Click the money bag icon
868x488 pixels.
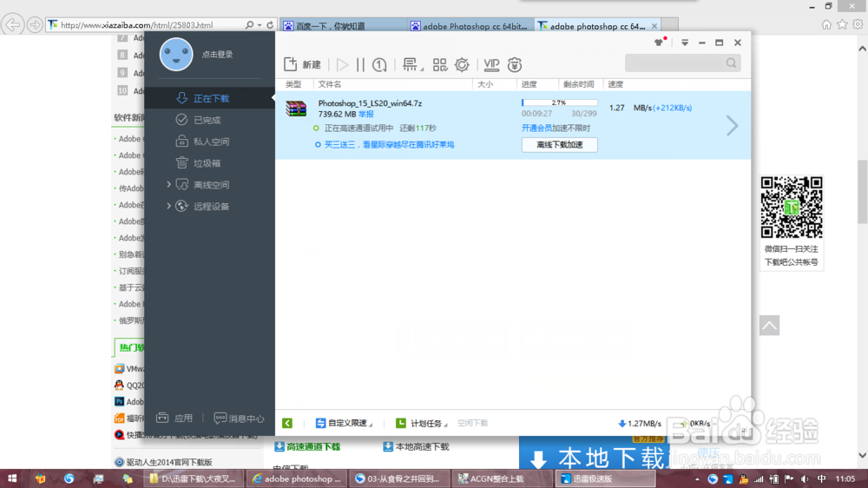pos(514,65)
